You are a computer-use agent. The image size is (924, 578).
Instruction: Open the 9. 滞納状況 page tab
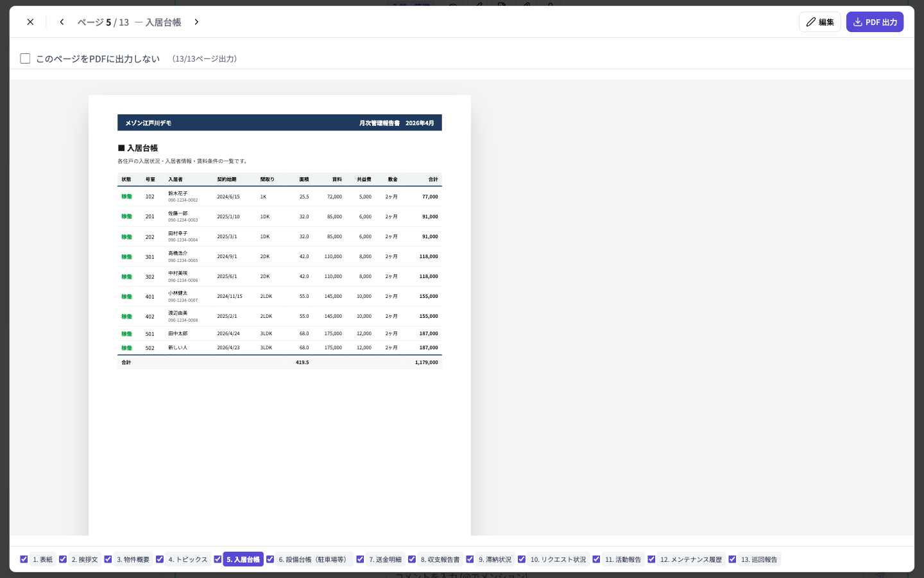click(495, 559)
